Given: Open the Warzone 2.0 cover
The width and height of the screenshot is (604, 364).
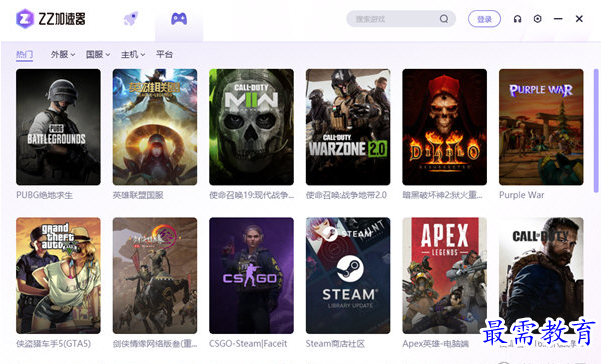Looking at the screenshot, I should point(348,127).
